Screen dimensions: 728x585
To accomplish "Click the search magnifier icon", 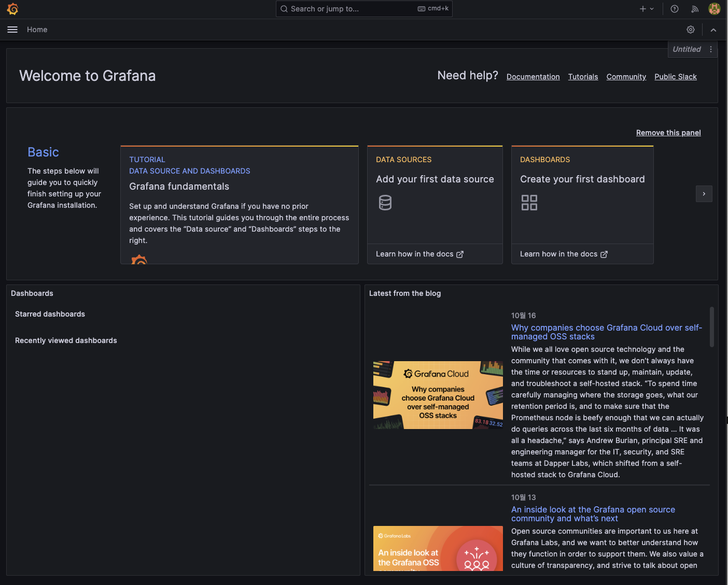I will (x=284, y=9).
